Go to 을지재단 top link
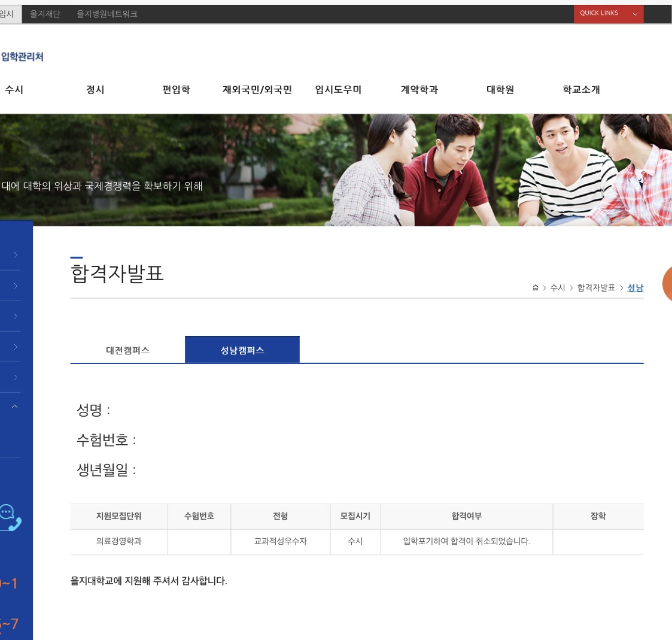 45,14
